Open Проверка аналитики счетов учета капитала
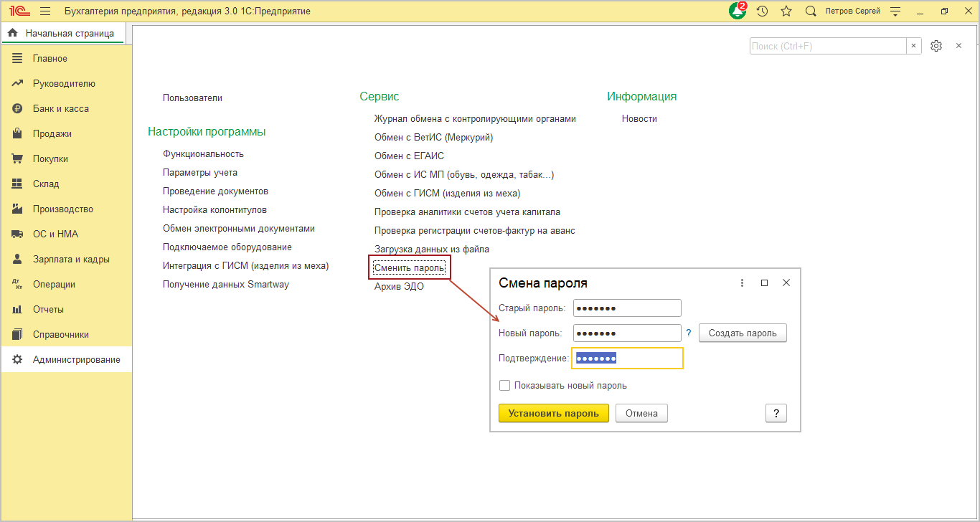The width and height of the screenshot is (980, 522). tap(467, 212)
